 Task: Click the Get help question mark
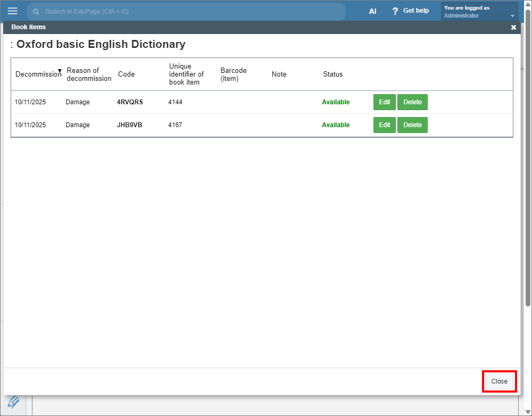pyautogui.click(x=395, y=11)
